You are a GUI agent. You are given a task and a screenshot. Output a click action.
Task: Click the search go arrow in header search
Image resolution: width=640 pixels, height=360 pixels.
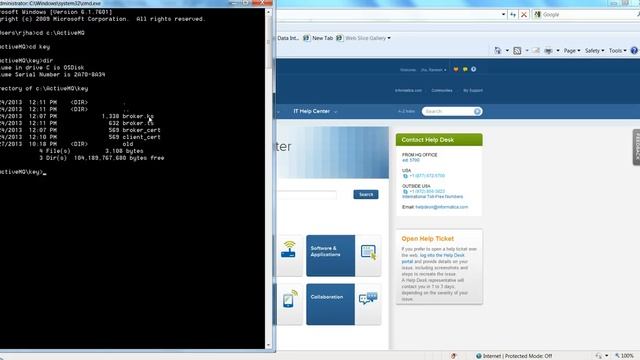pyautogui.click(x=477, y=111)
